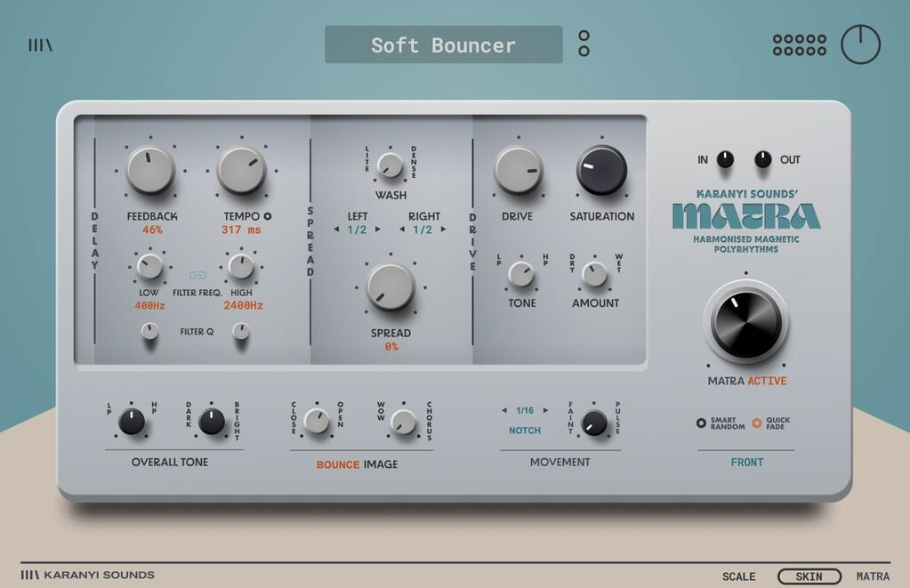Open the SCALE section
The height and width of the screenshot is (588, 910).
(x=738, y=576)
